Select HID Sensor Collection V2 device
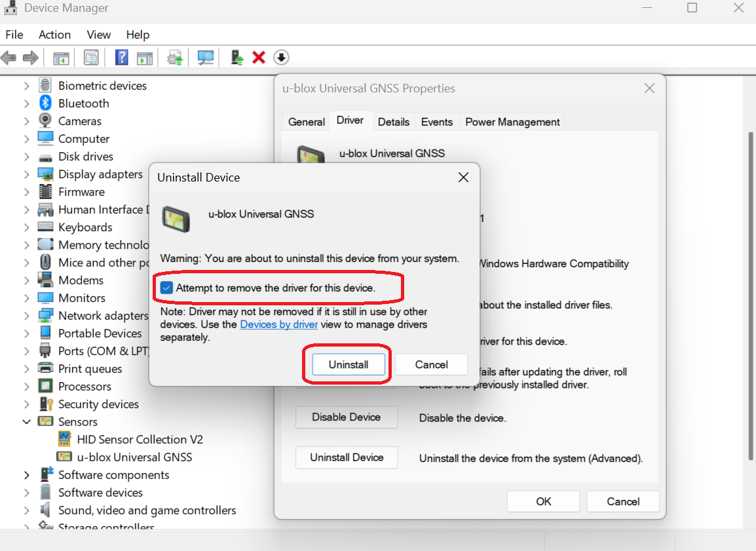This screenshot has height=551, width=756. 140,440
